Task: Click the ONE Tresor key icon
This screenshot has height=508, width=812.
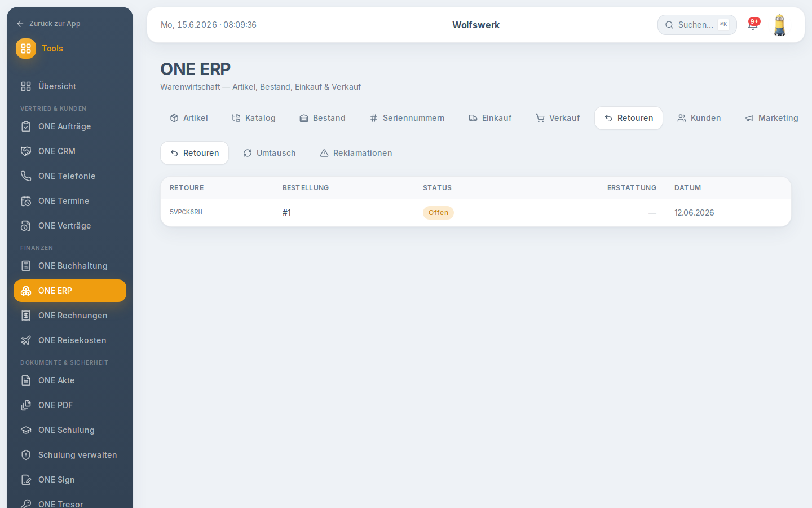Action: tap(26, 504)
